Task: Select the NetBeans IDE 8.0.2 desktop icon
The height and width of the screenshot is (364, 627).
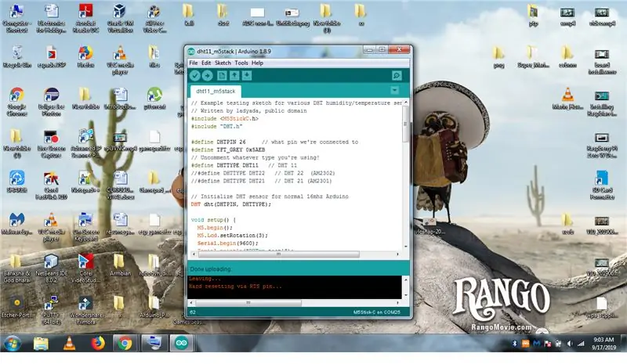Action: (x=51, y=268)
